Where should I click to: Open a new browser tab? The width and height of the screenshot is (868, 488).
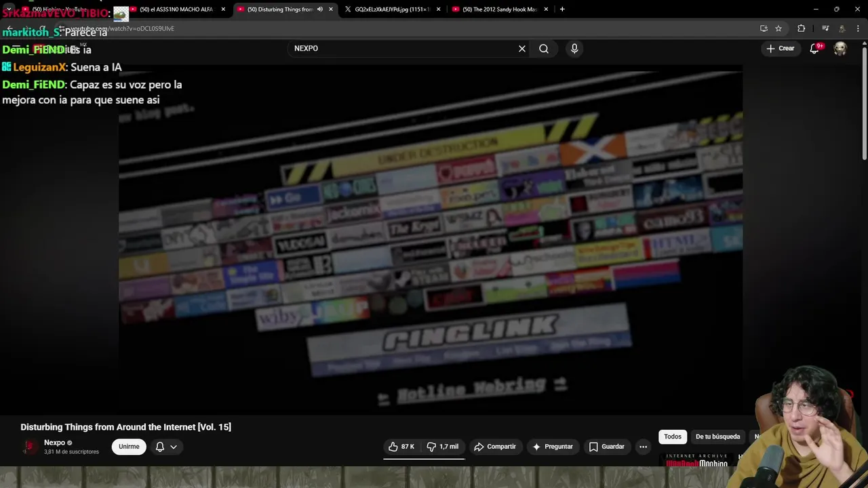click(x=562, y=9)
